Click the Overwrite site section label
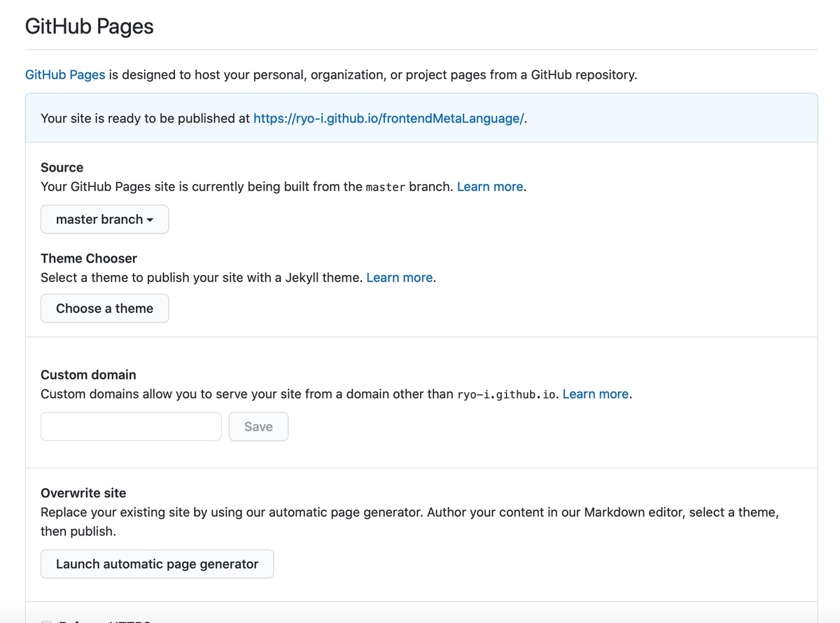 point(83,493)
